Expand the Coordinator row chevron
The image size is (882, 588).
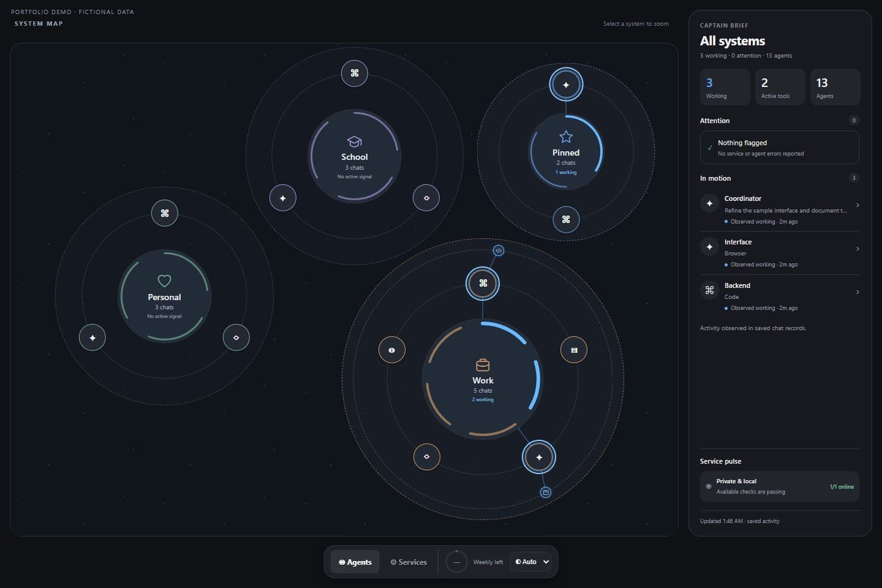[x=858, y=205]
